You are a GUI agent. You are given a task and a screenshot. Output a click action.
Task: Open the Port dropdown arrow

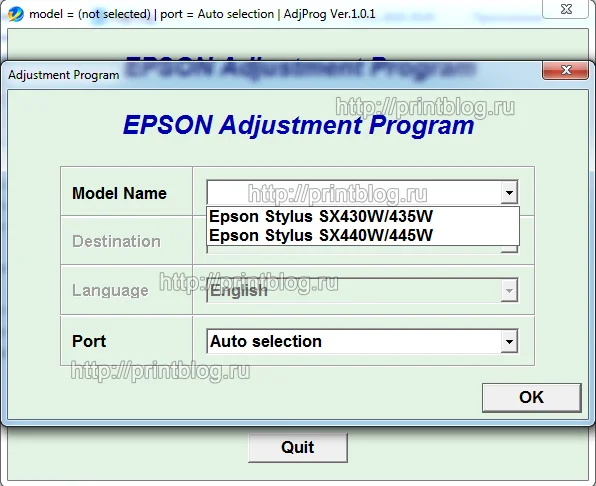[509, 341]
